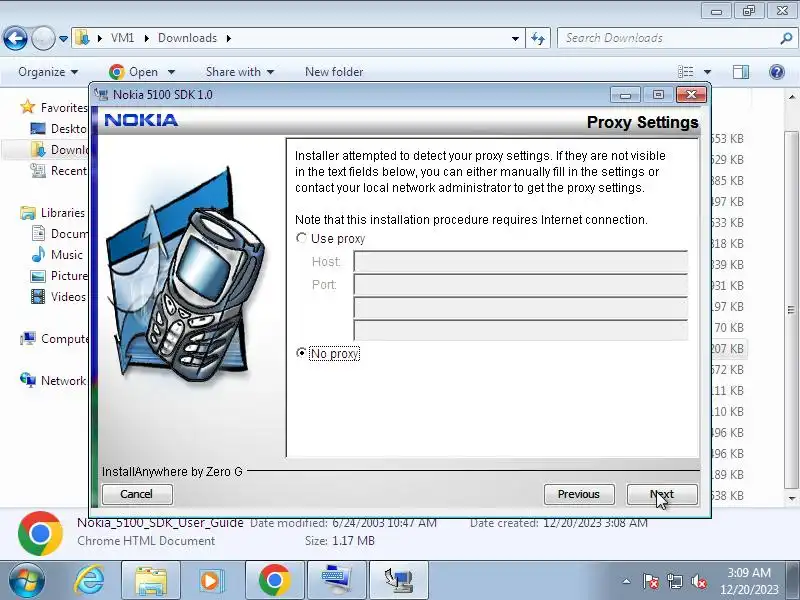Viewport: 800px width, 600px height.
Task: Click the date modified value 6/24/2003
Action: [384, 522]
